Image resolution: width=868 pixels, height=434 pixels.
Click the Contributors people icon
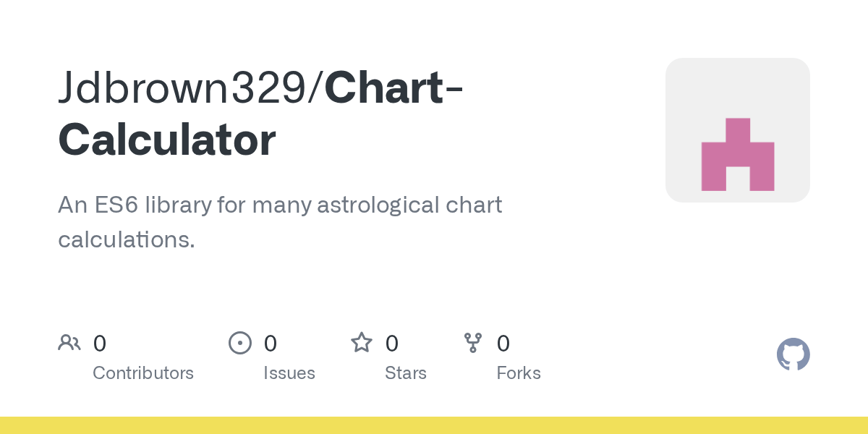(x=69, y=343)
